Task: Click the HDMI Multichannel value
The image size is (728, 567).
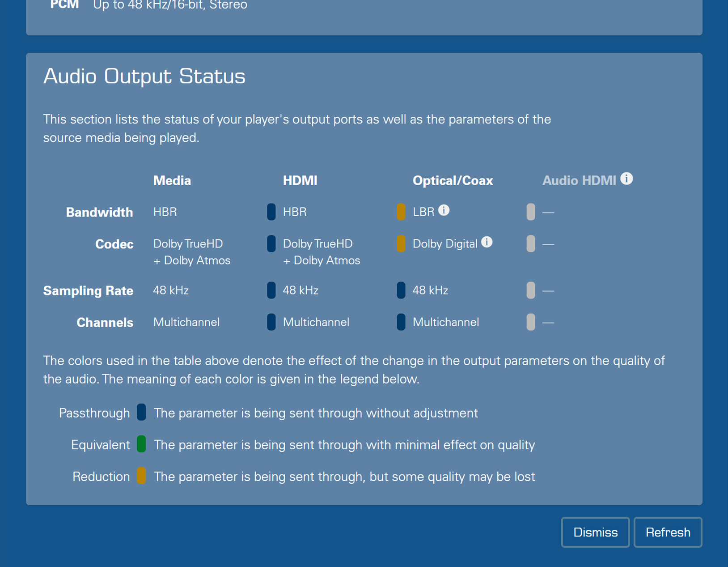Action: (316, 322)
